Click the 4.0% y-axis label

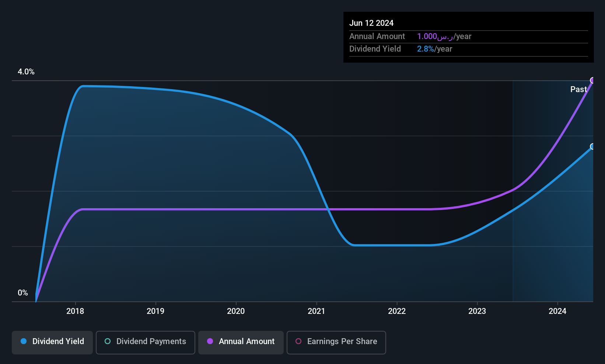26,72
